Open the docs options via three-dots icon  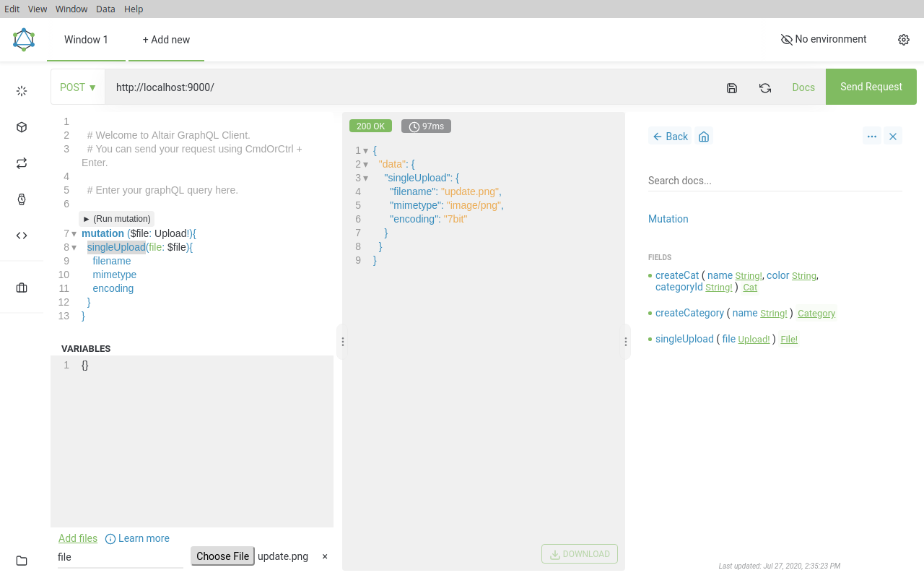pos(872,136)
